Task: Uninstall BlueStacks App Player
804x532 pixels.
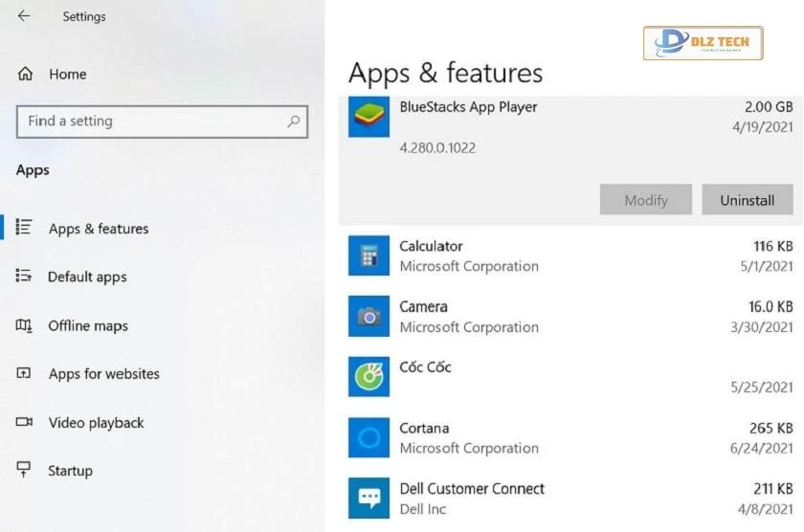Action: click(747, 200)
